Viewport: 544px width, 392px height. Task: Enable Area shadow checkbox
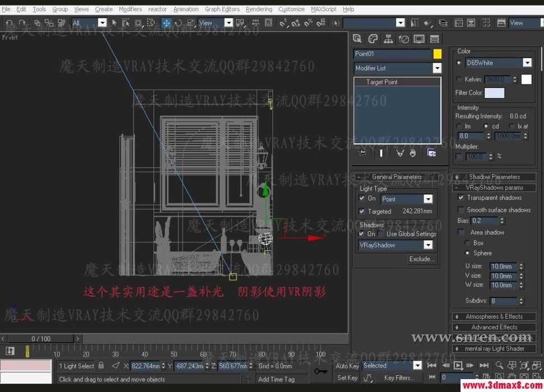(461, 232)
